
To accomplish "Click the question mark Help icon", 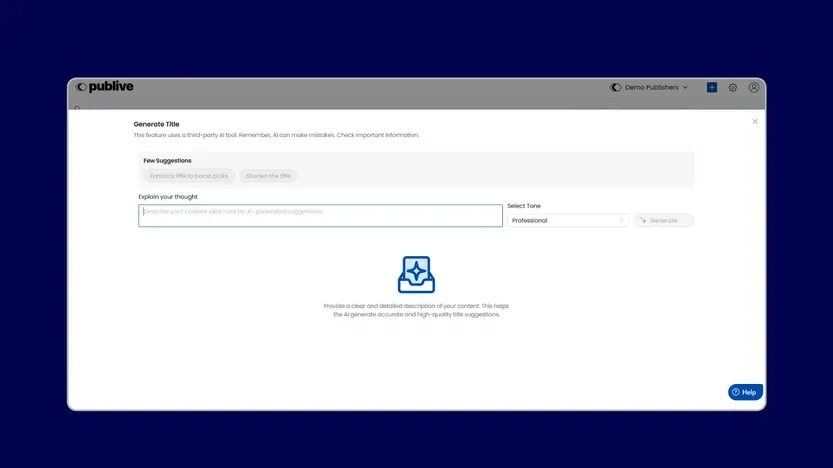I will [736, 392].
